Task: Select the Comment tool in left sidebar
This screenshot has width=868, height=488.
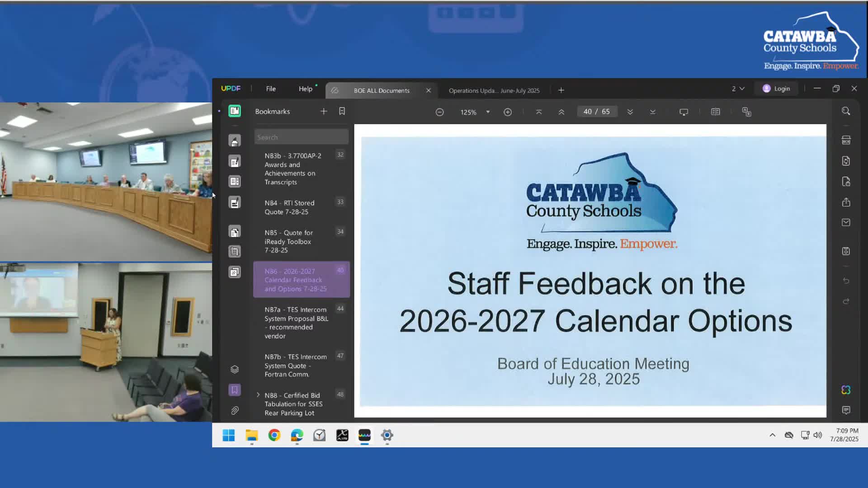Action: coord(235,141)
